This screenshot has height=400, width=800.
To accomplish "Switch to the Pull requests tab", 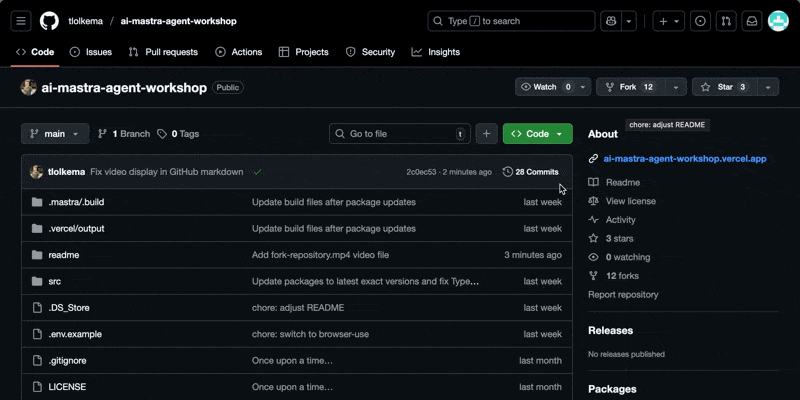I will click(163, 52).
